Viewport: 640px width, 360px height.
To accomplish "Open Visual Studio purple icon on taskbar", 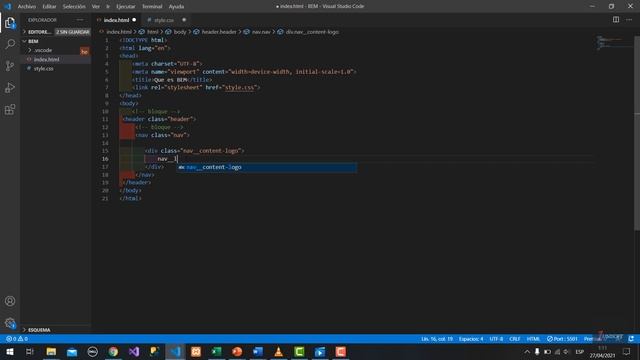I will pyautogui.click(x=134, y=351).
